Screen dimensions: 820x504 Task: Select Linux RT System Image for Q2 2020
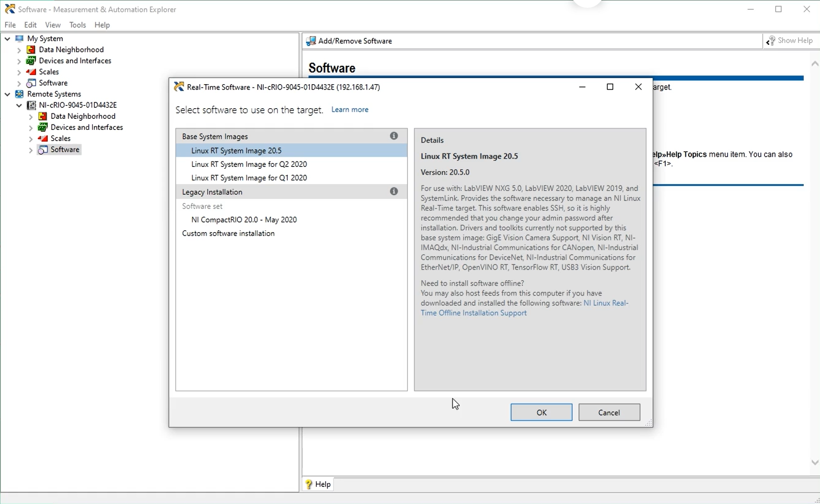pyautogui.click(x=249, y=164)
